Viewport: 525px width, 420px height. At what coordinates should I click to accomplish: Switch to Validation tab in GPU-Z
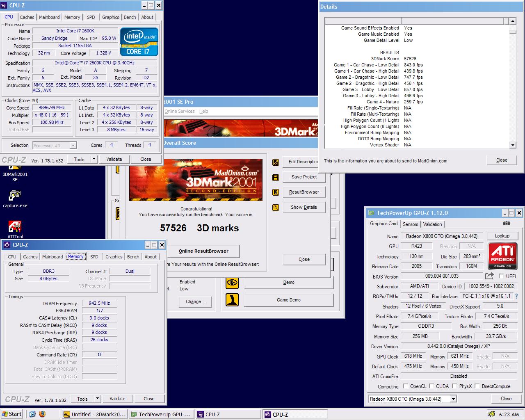433,224
